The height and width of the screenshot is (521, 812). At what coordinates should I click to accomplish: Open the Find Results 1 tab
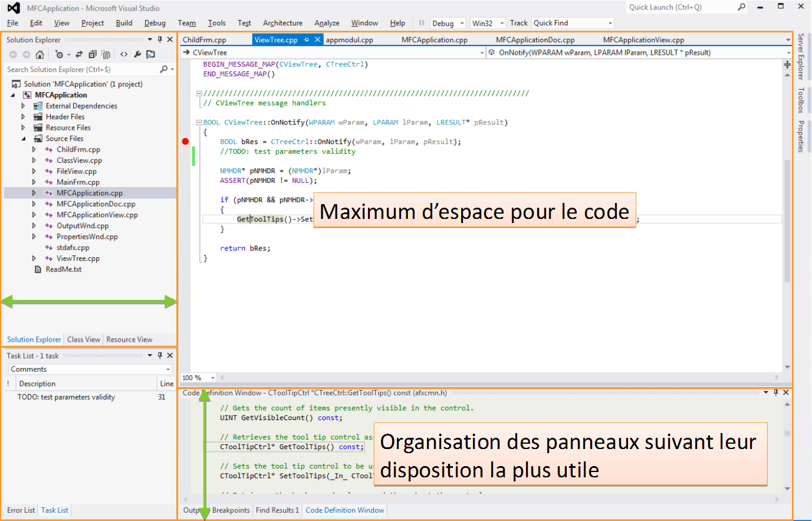click(x=277, y=510)
